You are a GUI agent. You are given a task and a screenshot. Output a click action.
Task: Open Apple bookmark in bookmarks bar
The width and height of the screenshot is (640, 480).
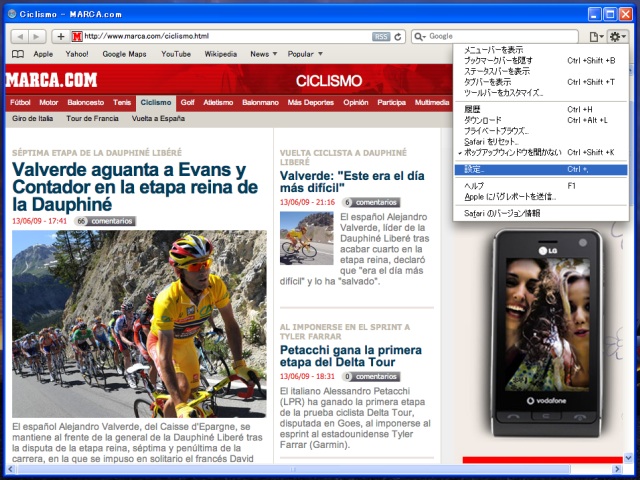click(43, 54)
